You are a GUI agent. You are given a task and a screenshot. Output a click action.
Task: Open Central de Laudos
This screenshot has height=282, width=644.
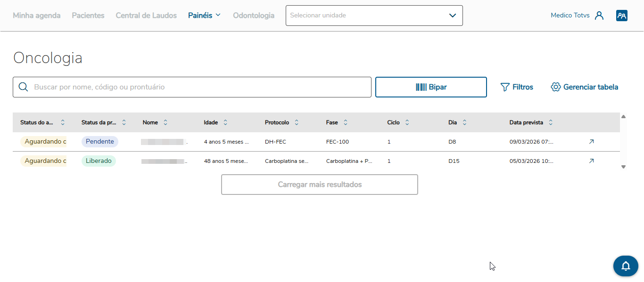146,16
